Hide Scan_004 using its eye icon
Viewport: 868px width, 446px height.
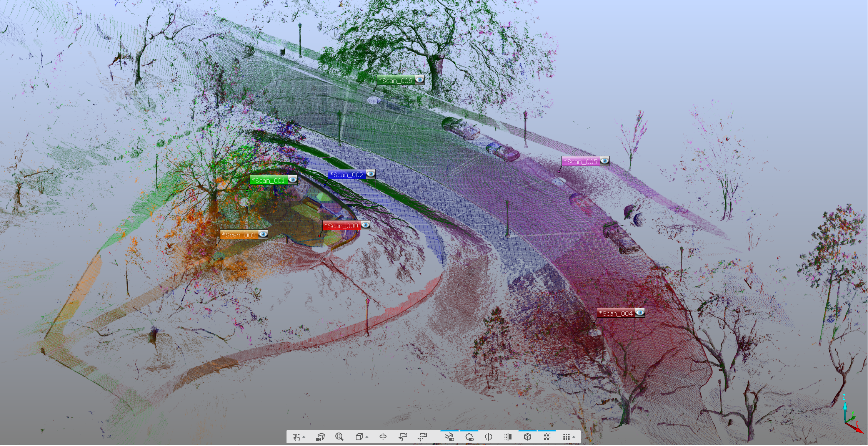pos(640,313)
